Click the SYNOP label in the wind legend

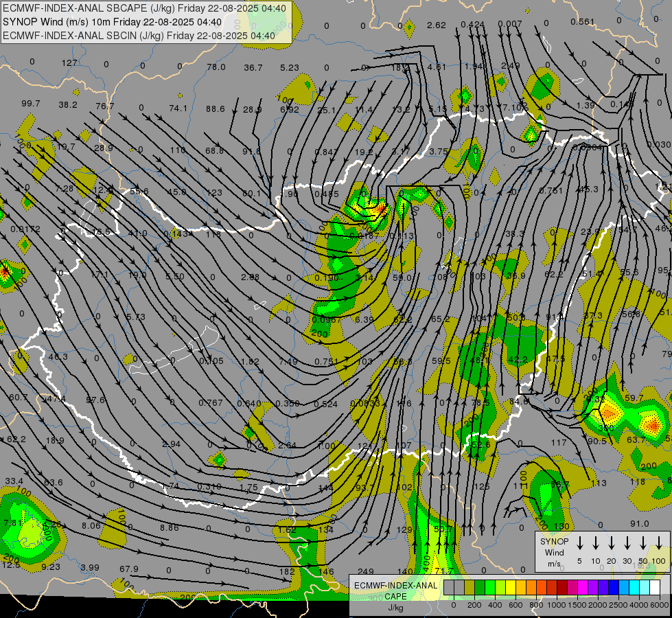point(554,542)
